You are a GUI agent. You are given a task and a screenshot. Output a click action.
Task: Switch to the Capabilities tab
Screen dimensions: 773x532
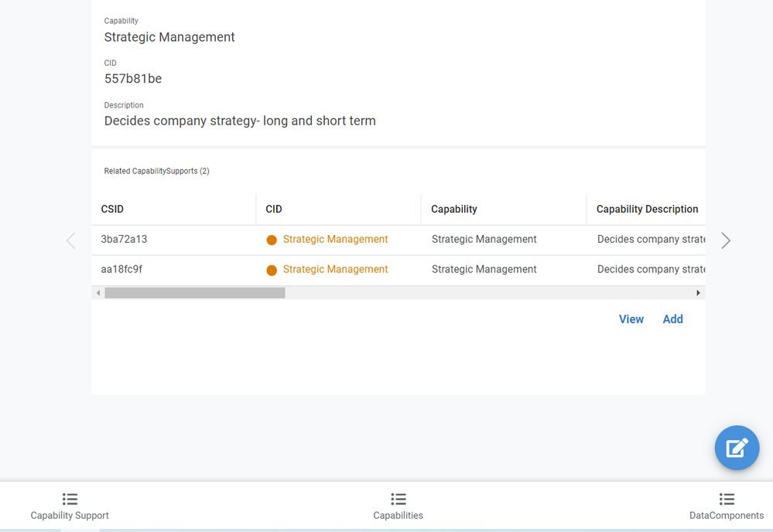click(398, 506)
